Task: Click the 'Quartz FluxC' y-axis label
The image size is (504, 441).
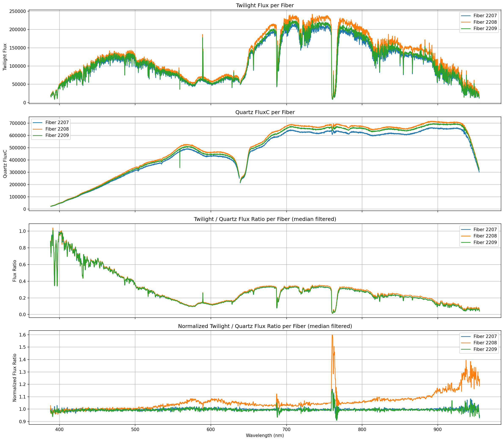Action: [x=5, y=164]
